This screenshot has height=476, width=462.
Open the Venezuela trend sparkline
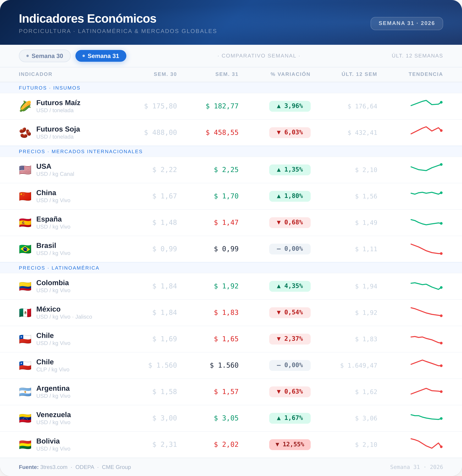pos(426,417)
